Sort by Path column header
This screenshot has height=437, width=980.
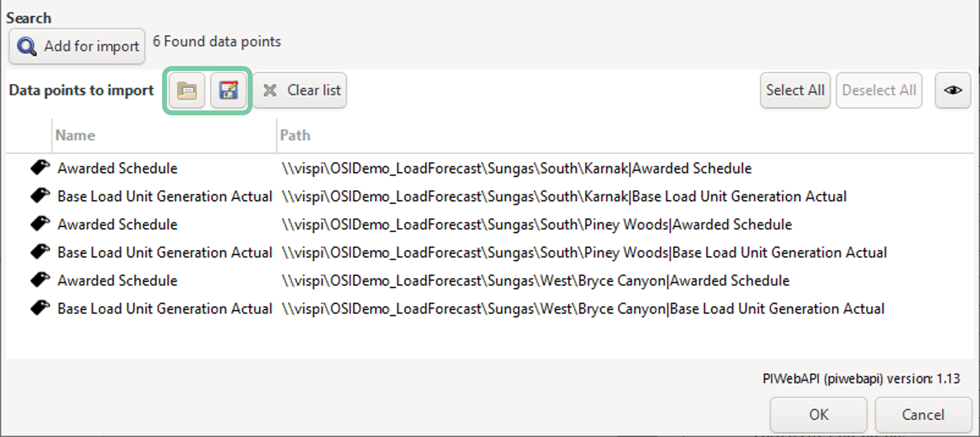[x=295, y=135]
